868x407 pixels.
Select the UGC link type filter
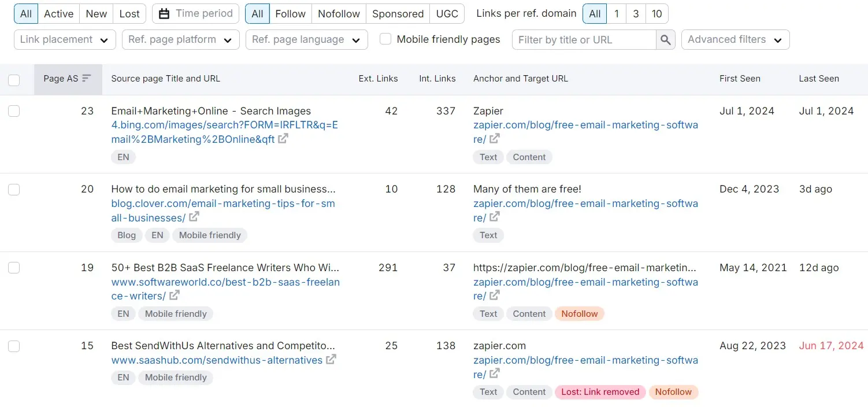pos(447,13)
